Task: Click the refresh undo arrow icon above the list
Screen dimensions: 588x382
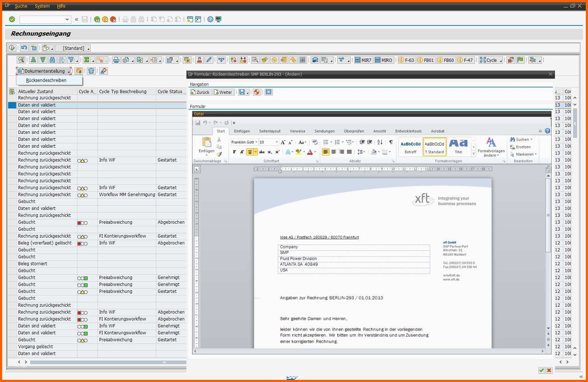Action: pyautogui.click(x=24, y=48)
